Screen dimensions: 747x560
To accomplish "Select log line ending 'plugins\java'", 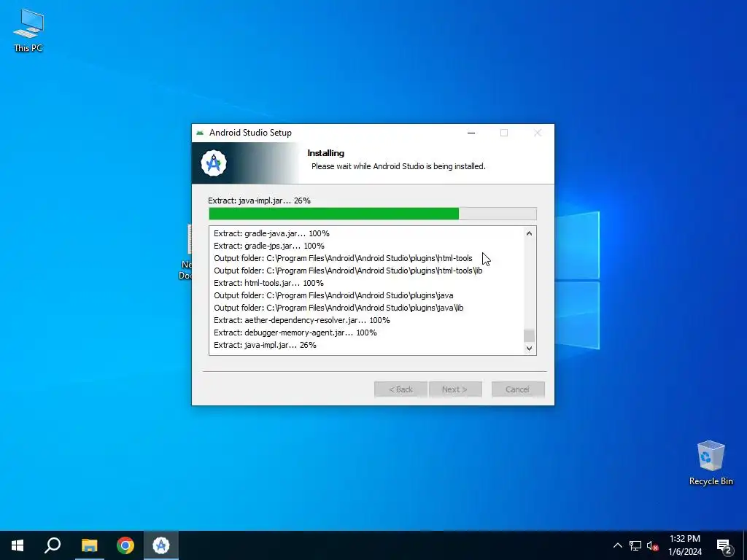I will 333,295.
